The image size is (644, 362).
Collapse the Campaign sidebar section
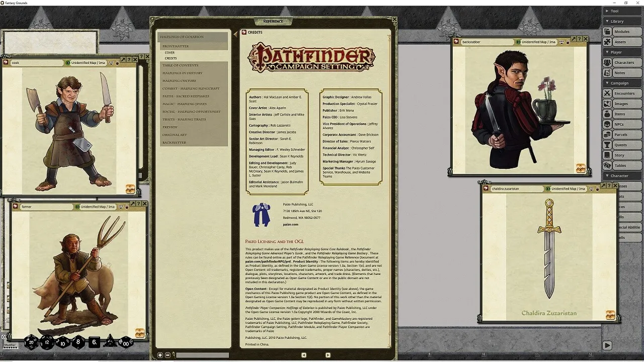tap(622, 83)
